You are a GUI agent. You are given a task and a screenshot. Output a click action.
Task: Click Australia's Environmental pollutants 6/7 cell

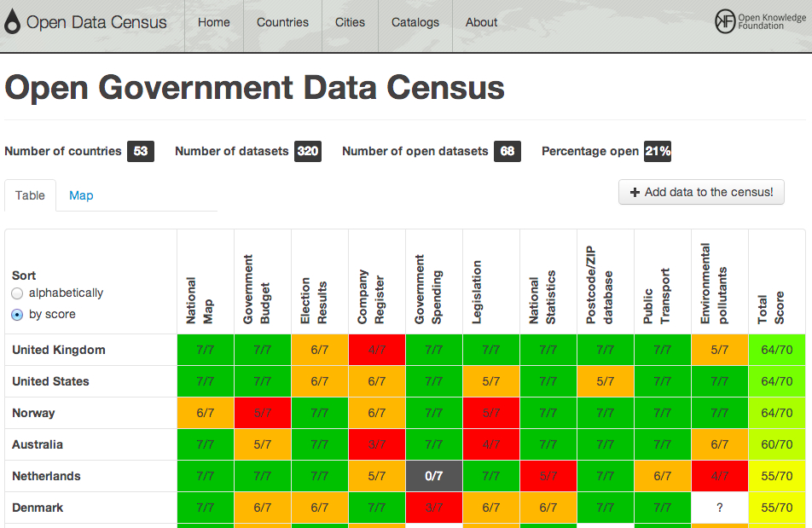(x=720, y=444)
